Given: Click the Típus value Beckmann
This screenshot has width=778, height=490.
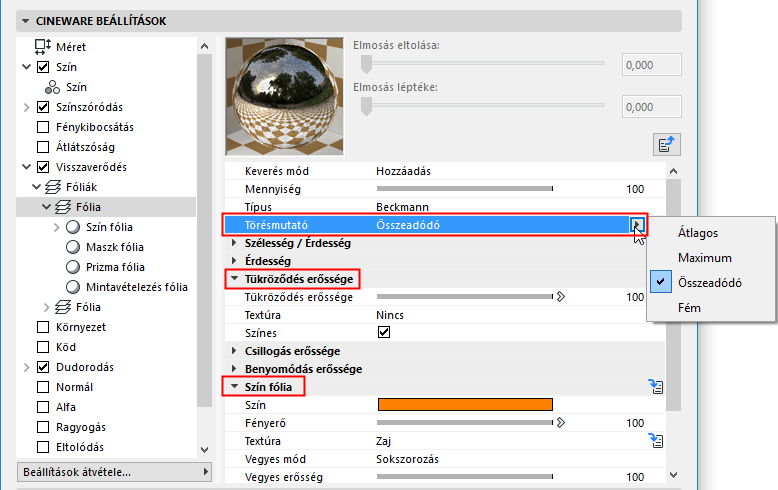Looking at the screenshot, I should click(402, 207).
